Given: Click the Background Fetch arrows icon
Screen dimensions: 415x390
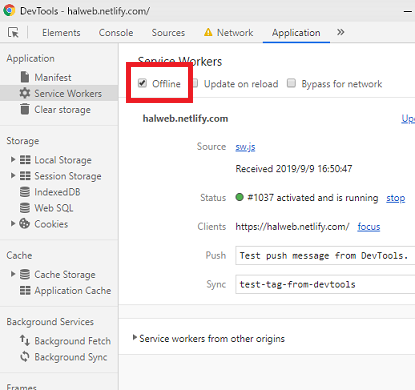Looking at the screenshot, I should (25, 340).
